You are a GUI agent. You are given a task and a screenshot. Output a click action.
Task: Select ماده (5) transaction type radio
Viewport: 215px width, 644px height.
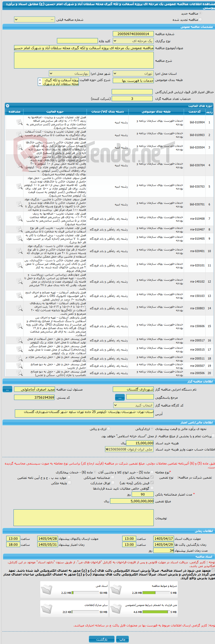pos(152,472)
